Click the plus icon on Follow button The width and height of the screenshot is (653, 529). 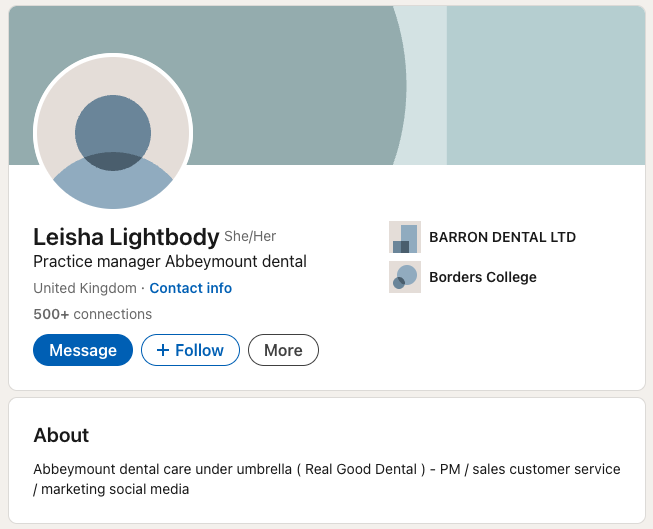163,350
